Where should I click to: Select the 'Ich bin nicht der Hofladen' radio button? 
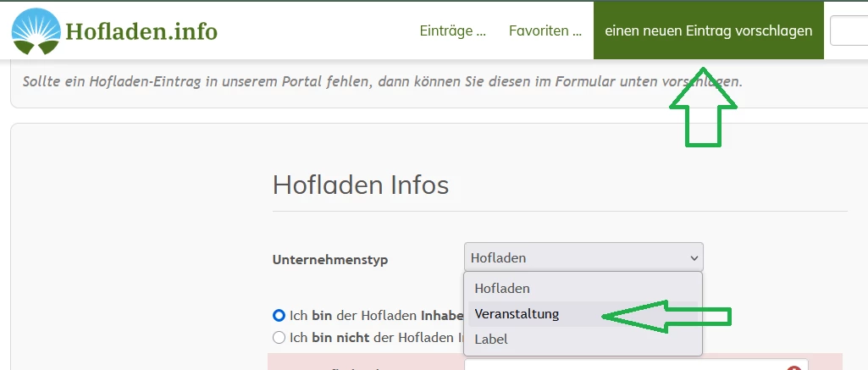279,338
